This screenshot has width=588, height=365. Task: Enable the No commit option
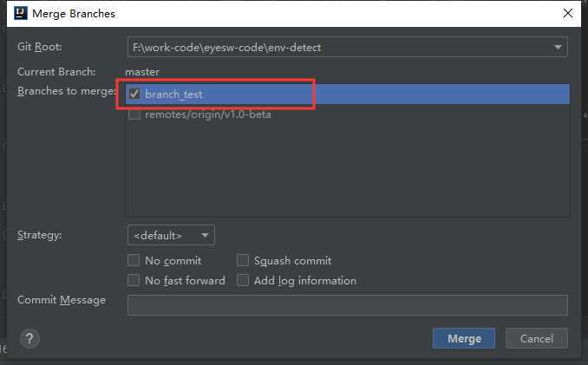[x=134, y=260]
